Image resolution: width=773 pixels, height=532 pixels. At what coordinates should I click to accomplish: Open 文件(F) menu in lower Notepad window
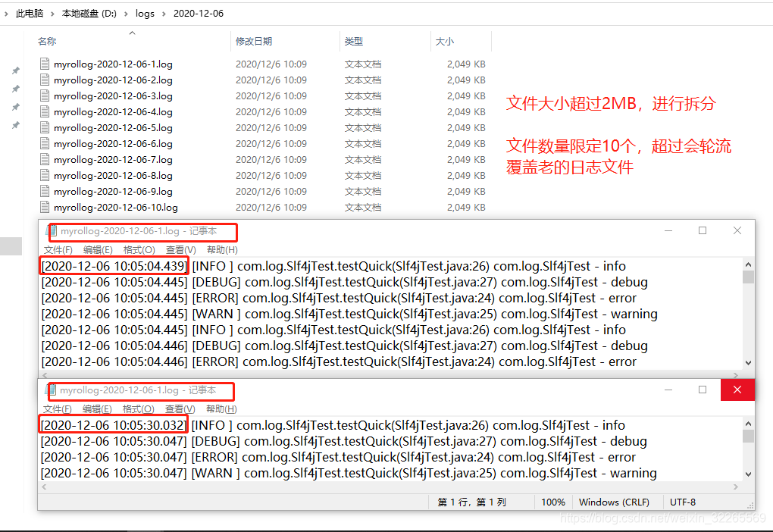[x=57, y=409]
